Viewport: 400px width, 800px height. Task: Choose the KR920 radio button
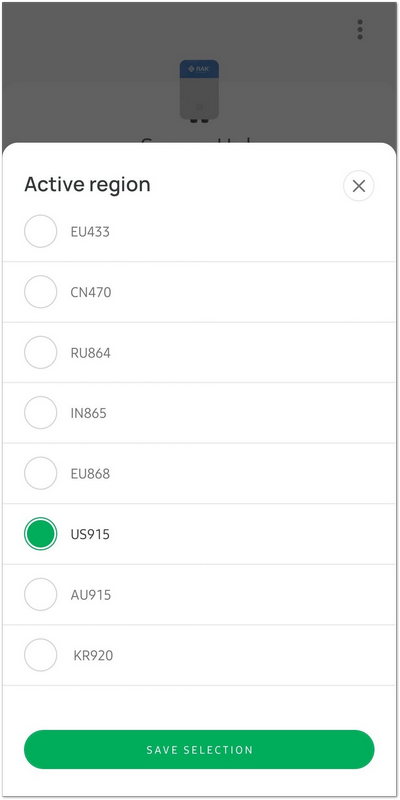pyautogui.click(x=40, y=655)
